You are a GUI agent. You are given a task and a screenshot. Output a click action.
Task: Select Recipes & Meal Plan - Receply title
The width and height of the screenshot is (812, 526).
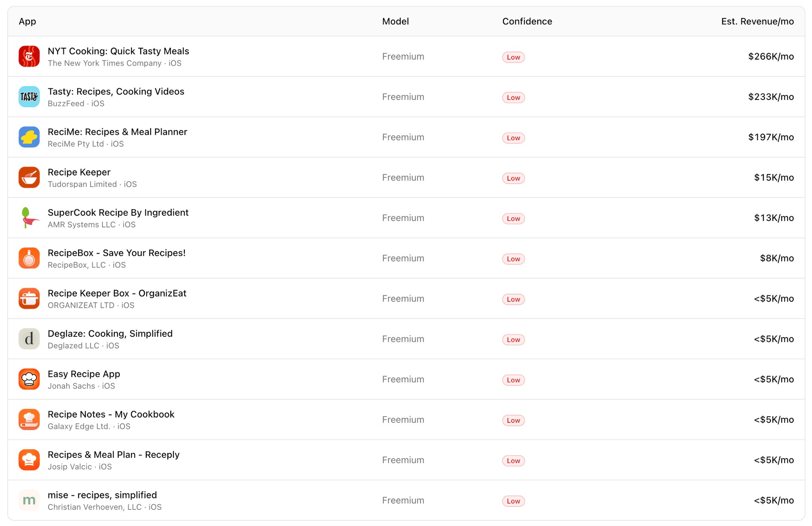point(114,455)
